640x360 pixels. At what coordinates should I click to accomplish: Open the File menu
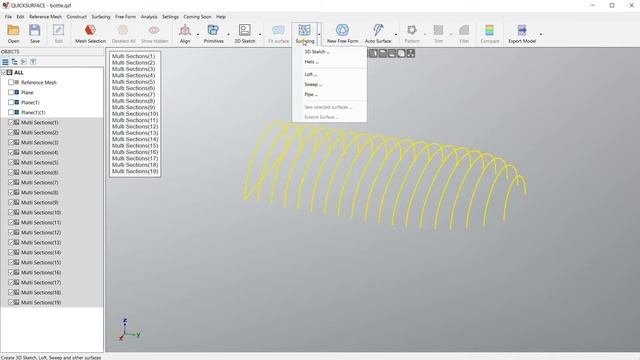[x=8, y=17]
